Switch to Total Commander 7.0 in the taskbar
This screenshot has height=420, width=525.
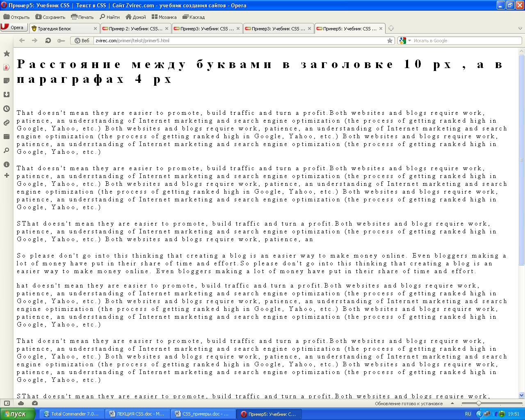(72, 414)
